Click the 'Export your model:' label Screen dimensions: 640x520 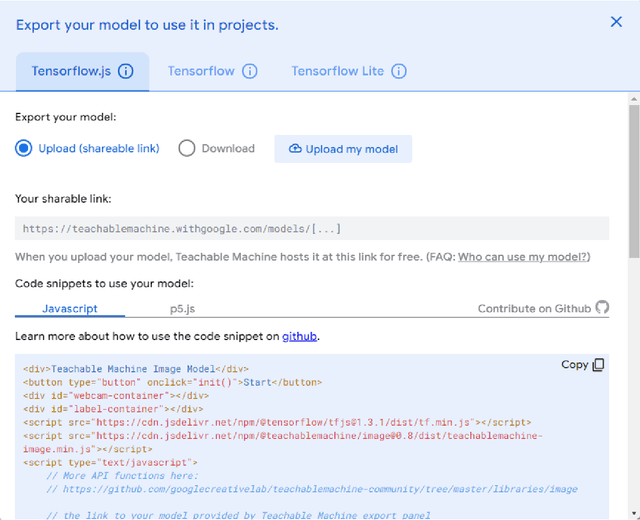[66, 117]
